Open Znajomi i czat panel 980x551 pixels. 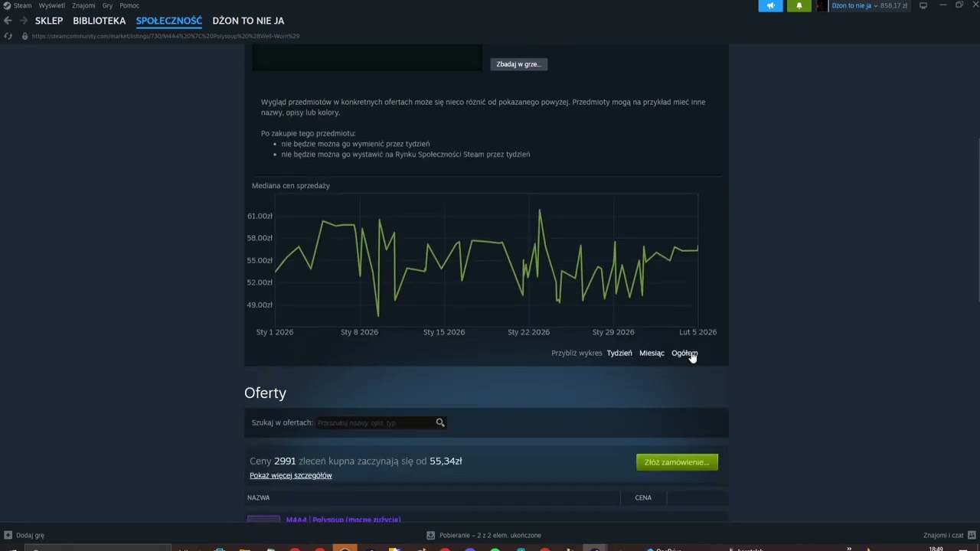click(943, 535)
